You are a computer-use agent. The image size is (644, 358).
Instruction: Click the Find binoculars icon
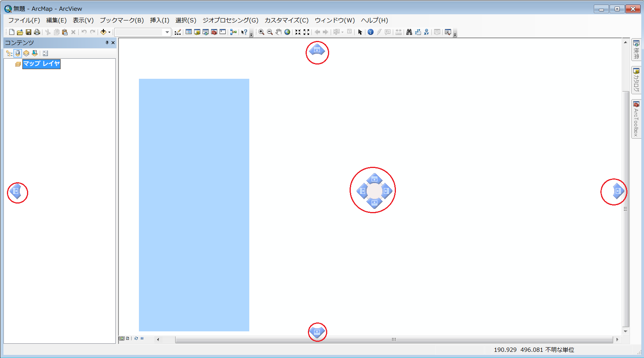click(409, 32)
